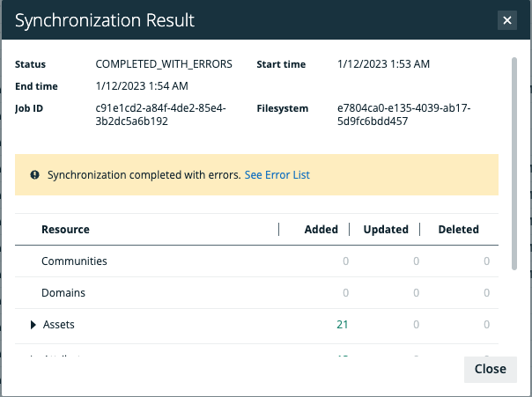This screenshot has height=397, width=532.
Task: Select the Deleted column header
Action: click(458, 230)
